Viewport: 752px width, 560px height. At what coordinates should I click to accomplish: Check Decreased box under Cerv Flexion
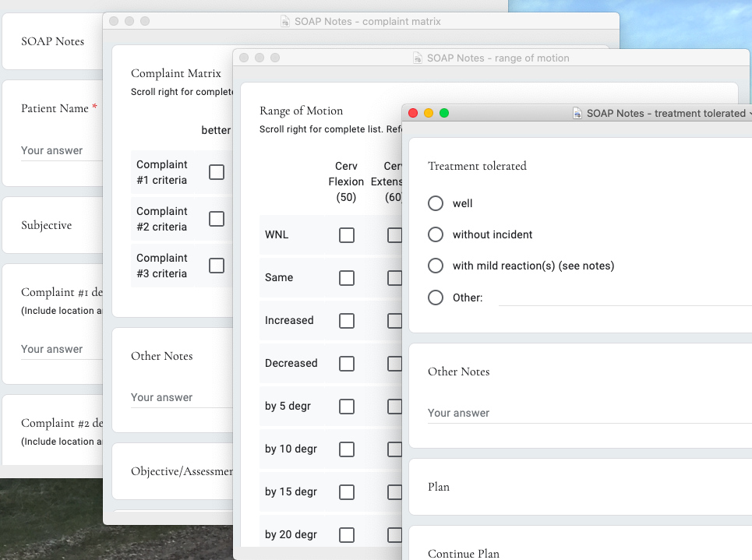point(347,364)
